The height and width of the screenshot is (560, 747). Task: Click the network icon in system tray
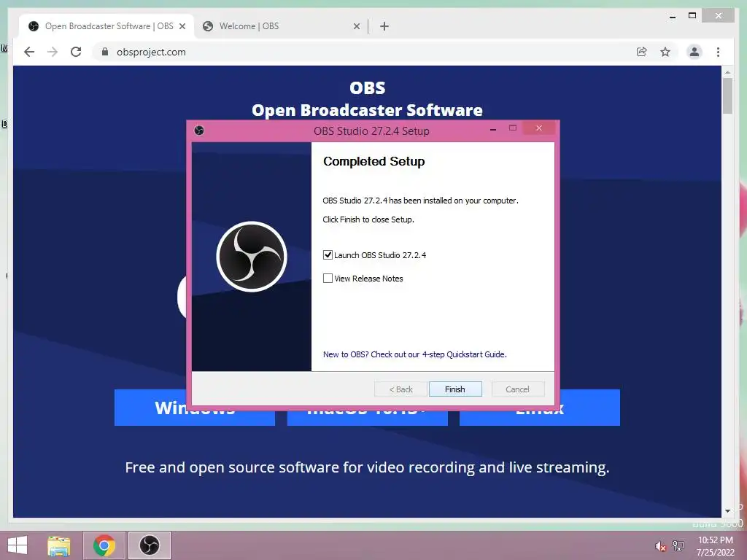point(678,546)
